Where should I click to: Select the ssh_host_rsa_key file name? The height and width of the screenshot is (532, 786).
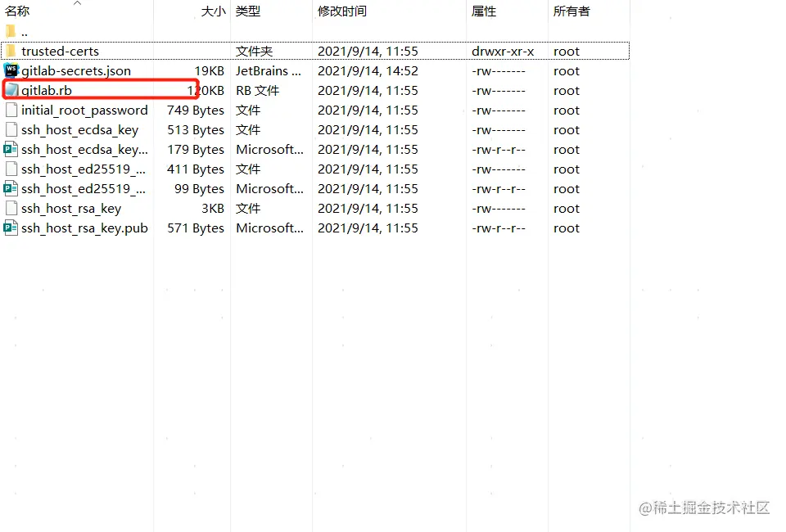pos(71,209)
